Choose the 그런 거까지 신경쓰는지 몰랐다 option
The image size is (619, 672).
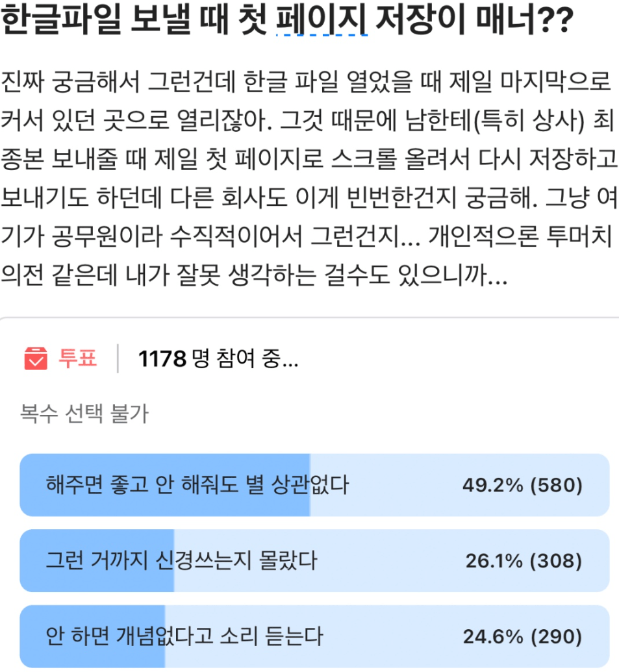click(314, 560)
